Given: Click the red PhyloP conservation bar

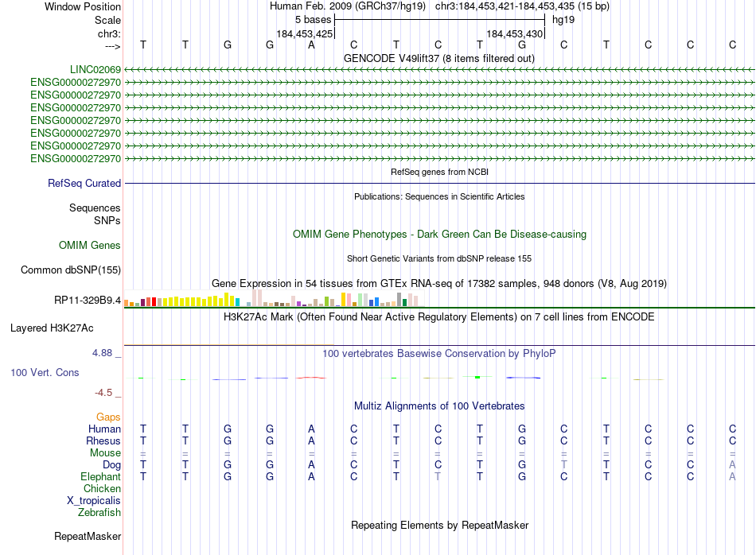Looking at the screenshot, I should (311, 378).
